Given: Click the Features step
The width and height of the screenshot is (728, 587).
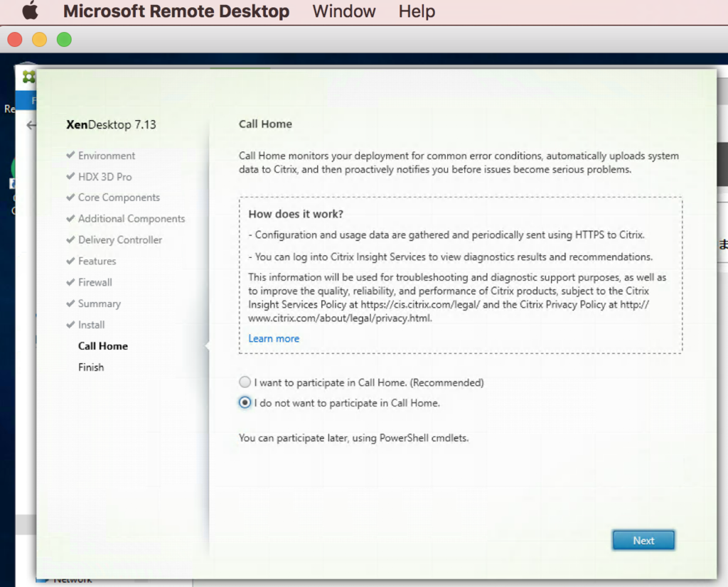Looking at the screenshot, I should 97,262.
